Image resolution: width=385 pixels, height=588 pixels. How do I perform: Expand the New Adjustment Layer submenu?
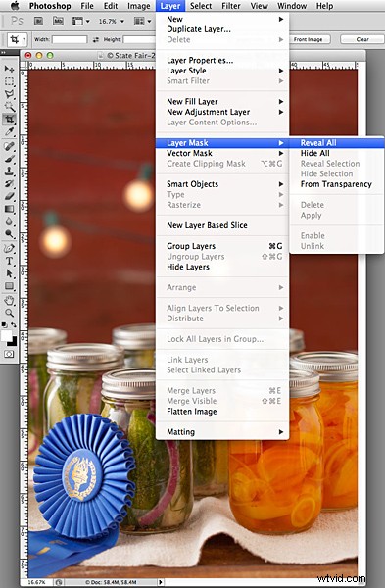click(281, 112)
